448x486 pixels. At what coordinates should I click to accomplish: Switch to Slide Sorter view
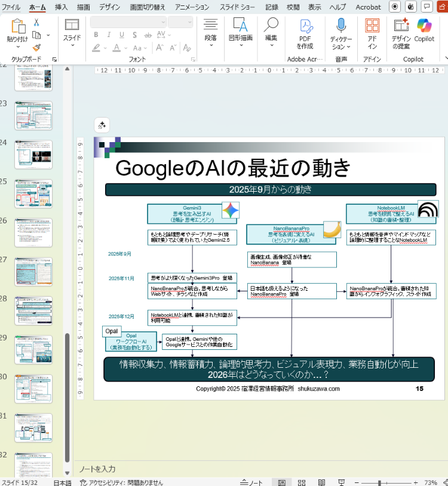(302, 482)
